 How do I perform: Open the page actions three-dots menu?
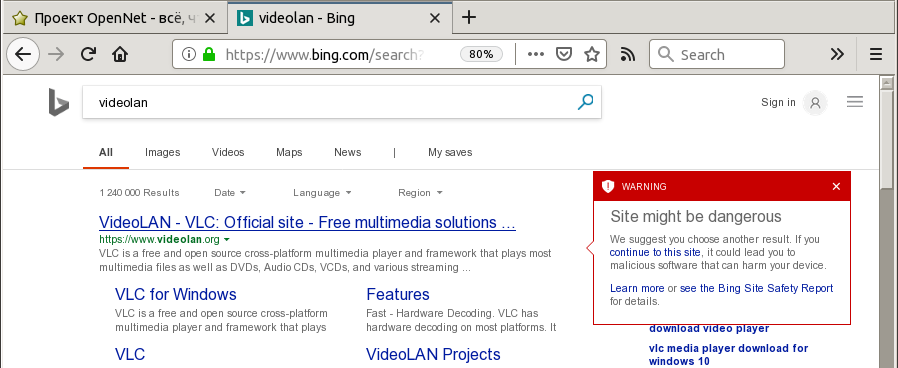pos(535,54)
